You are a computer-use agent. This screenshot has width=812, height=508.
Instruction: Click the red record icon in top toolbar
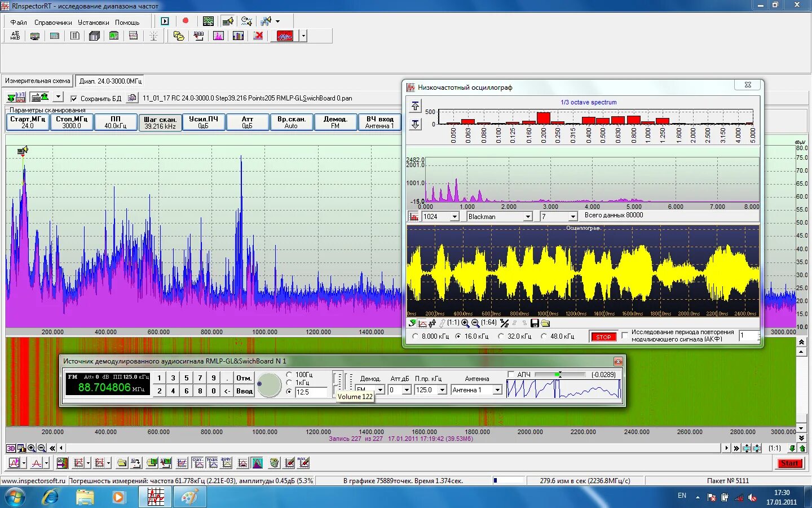point(186,21)
